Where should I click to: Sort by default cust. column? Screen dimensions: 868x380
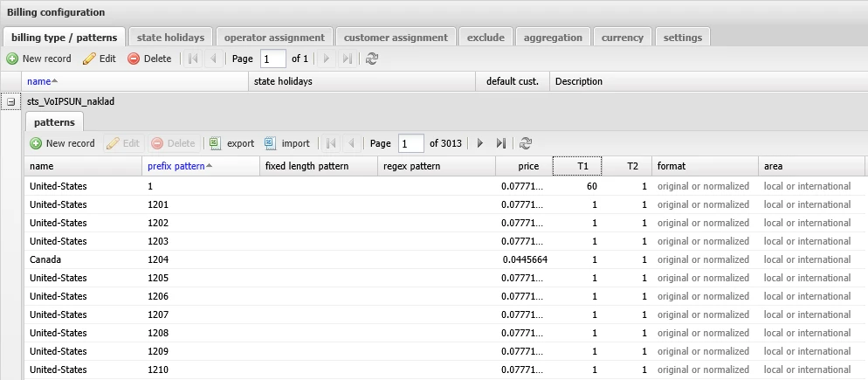coord(513,81)
